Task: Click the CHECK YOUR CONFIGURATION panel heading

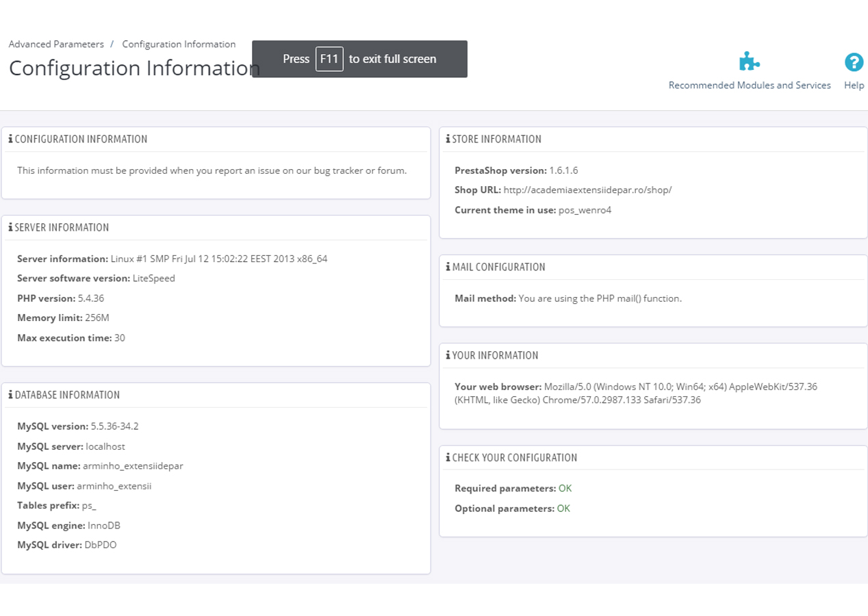Action: click(515, 457)
